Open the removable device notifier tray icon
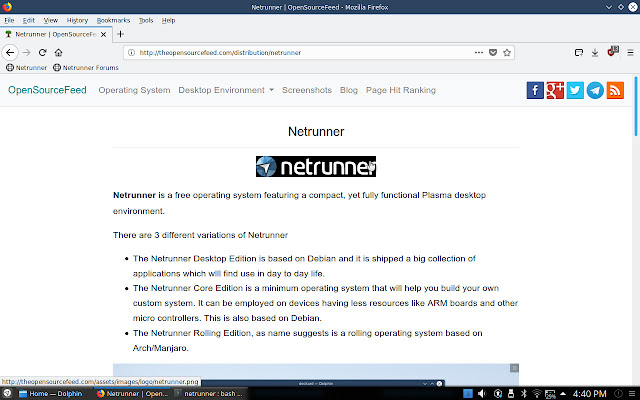Image resolution: width=640 pixels, height=400 pixels. [511, 393]
